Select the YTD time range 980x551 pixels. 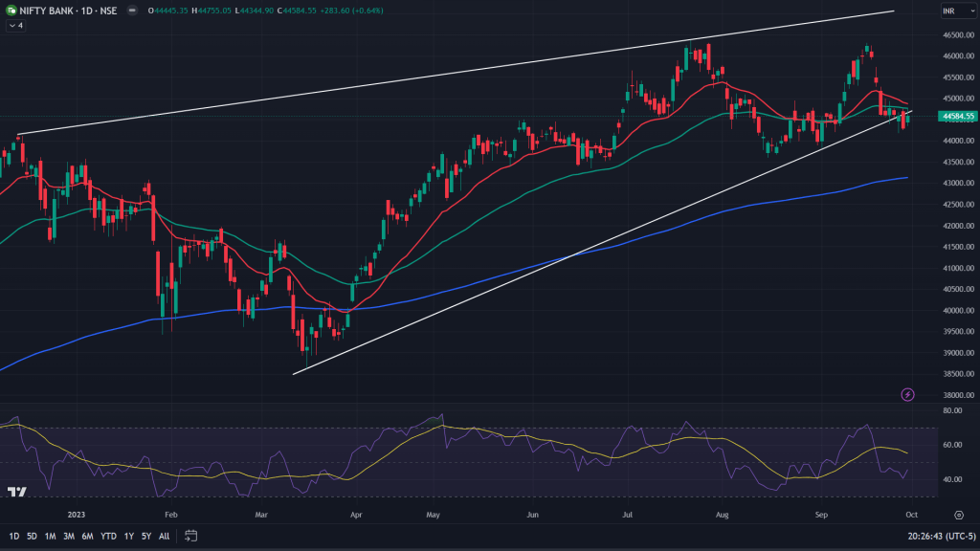click(108, 536)
